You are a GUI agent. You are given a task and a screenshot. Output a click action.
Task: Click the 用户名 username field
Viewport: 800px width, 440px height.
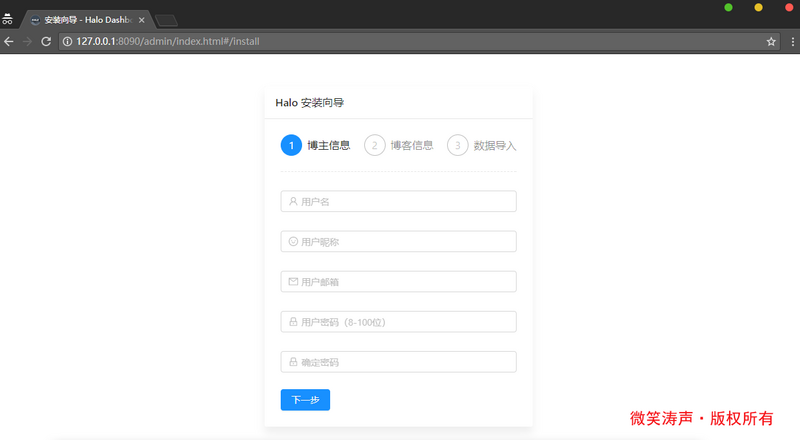pyautogui.click(x=398, y=201)
